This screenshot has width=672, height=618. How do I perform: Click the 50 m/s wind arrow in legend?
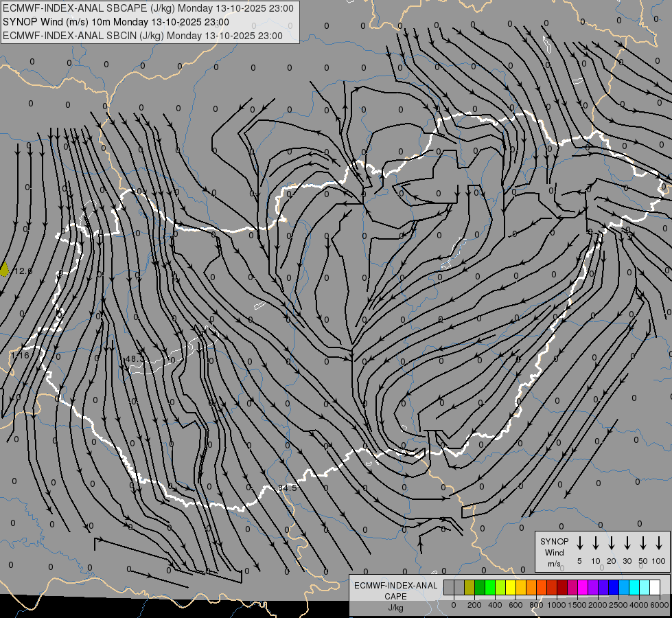click(x=643, y=543)
